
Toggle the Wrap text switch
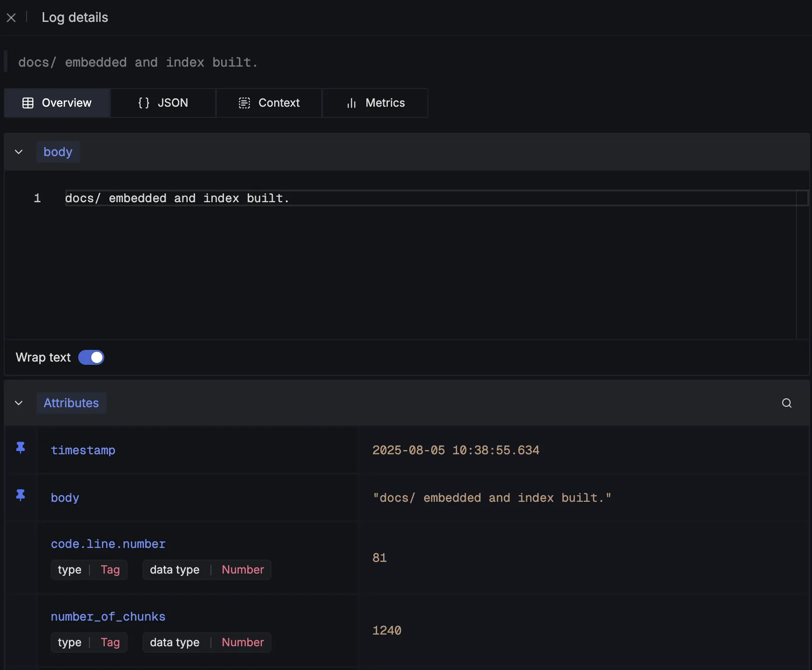(91, 357)
